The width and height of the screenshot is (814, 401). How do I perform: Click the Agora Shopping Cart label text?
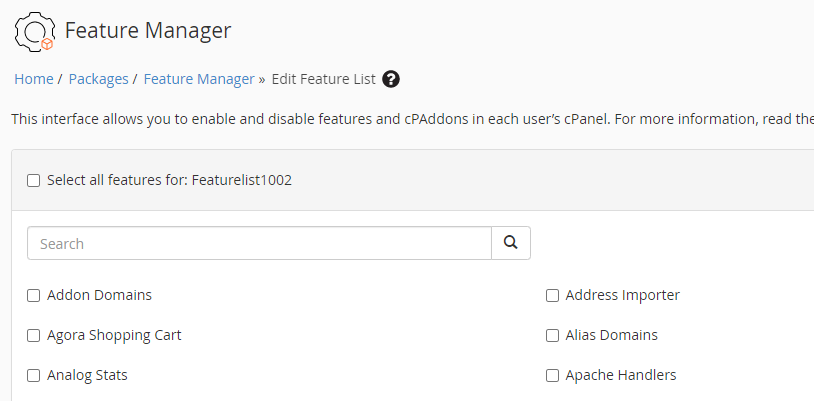(114, 336)
